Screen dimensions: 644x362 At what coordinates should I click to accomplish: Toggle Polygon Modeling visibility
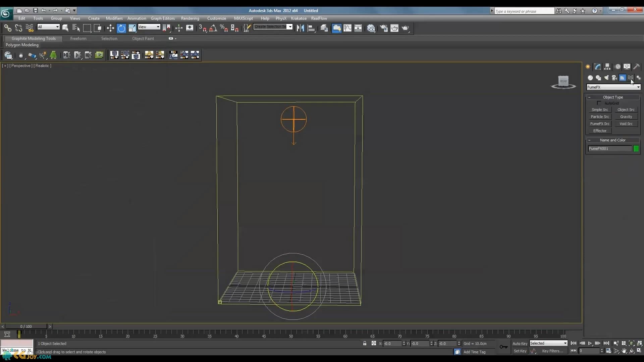(x=22, y=45)
